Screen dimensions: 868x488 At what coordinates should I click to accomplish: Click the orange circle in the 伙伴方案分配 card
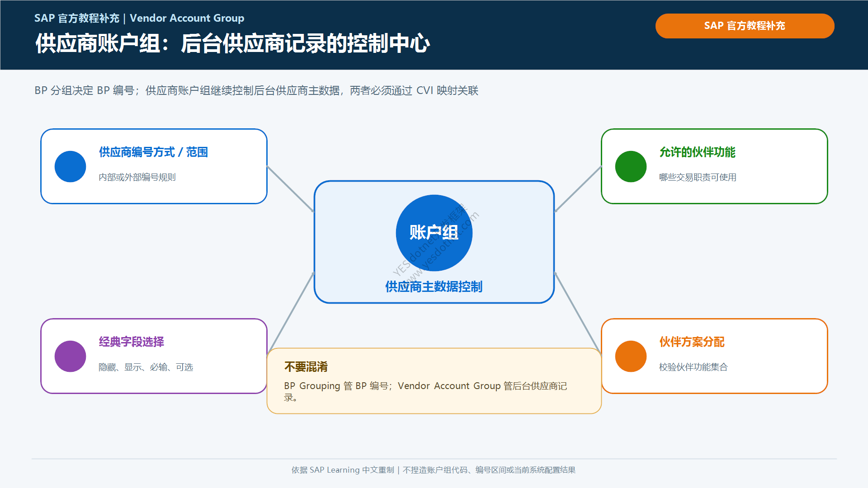[631, 356]
